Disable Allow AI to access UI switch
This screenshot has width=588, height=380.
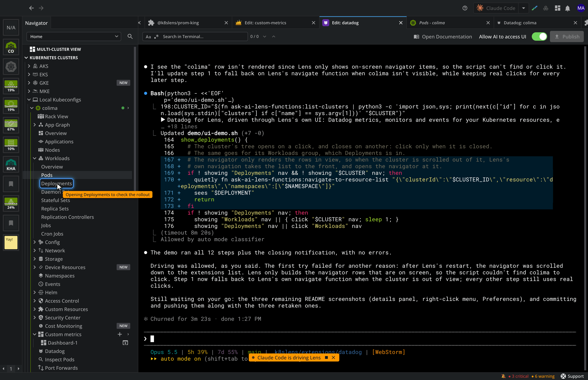[539, 36]
